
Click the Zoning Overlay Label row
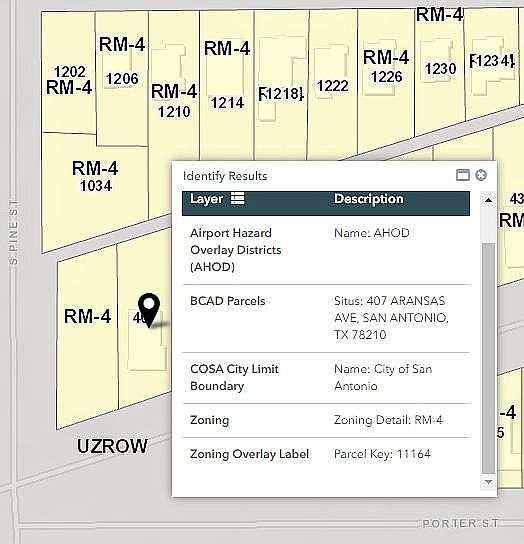[326, 454]
